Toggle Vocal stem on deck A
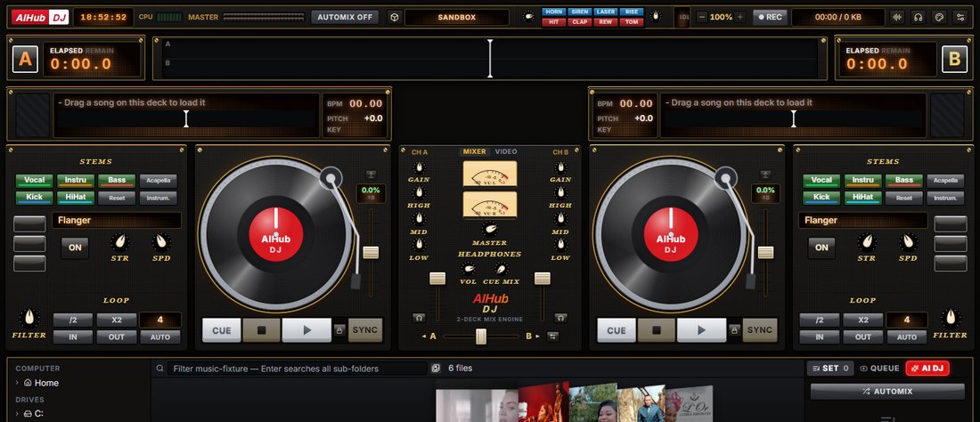Screen dimensions: 980x422 pos(35,181)
